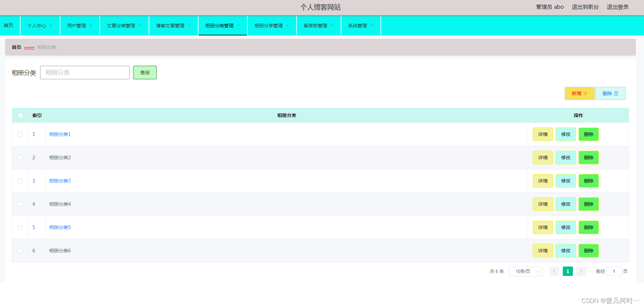Screen dimensions: 644x307
Task: Click 删除 for 相册分类5
Action: 589,227
